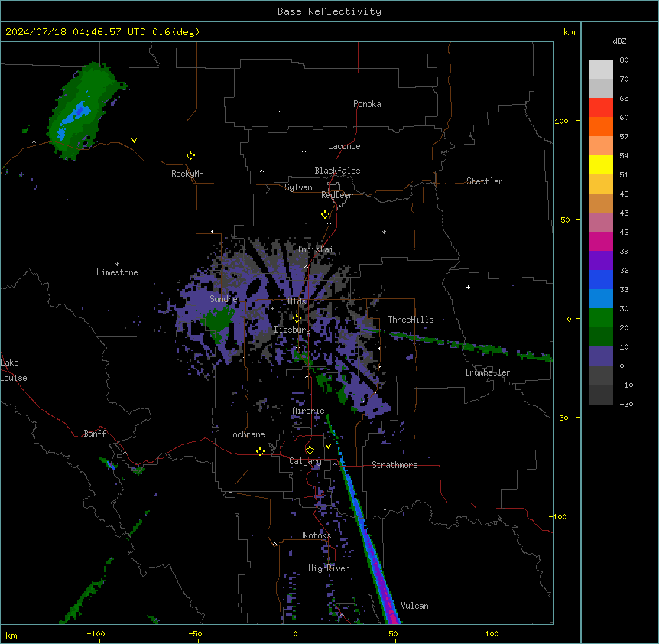The width and height of the screenshot is (659, 644).
Task: Click the Olds town label
Action: pyautogui.click(x=297, y=301)
